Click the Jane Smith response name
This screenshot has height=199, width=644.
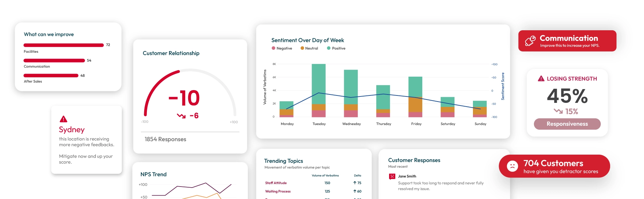tap(407, 176)
